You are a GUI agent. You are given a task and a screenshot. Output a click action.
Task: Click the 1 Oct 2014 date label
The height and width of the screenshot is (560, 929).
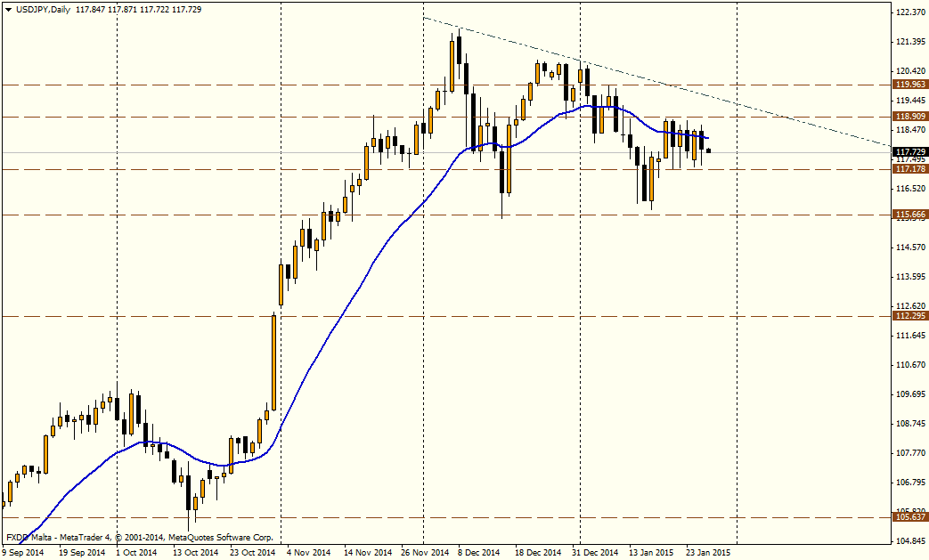pos(138,553)
